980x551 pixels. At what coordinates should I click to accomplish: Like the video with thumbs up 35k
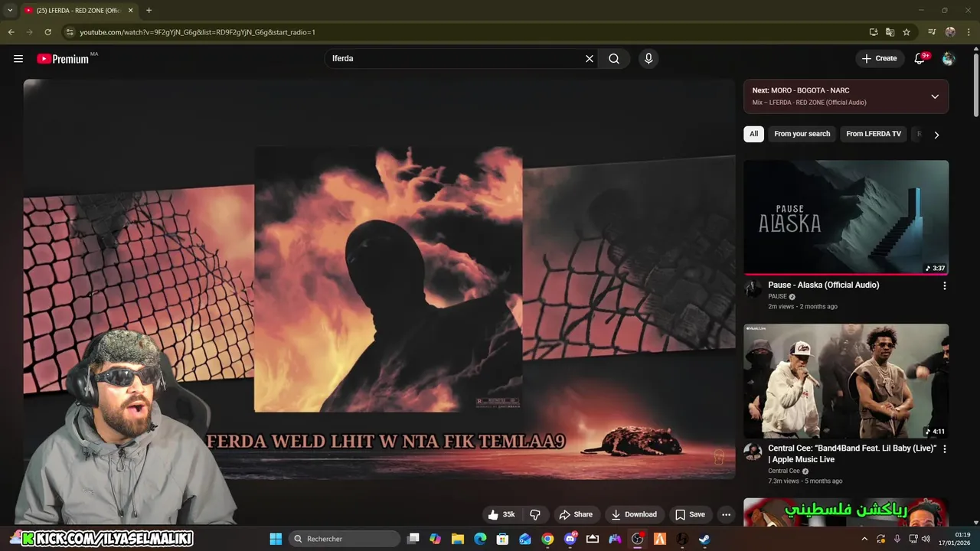pos(501,514)
